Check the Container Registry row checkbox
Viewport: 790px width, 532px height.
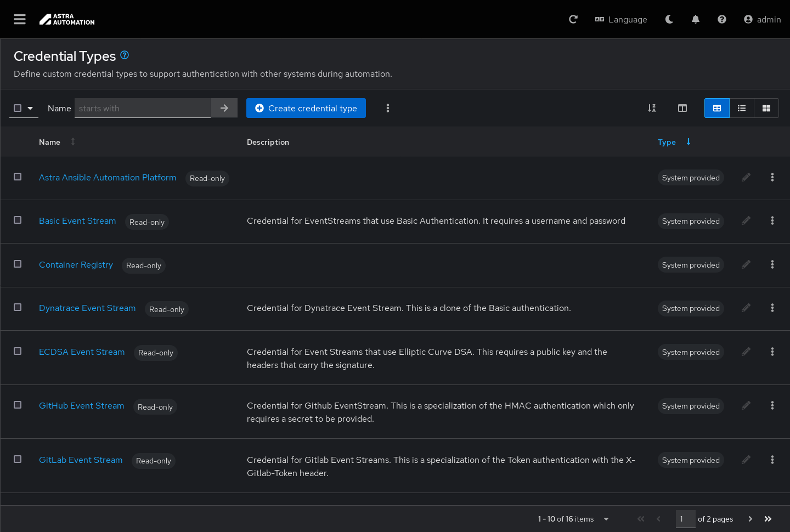18,264
